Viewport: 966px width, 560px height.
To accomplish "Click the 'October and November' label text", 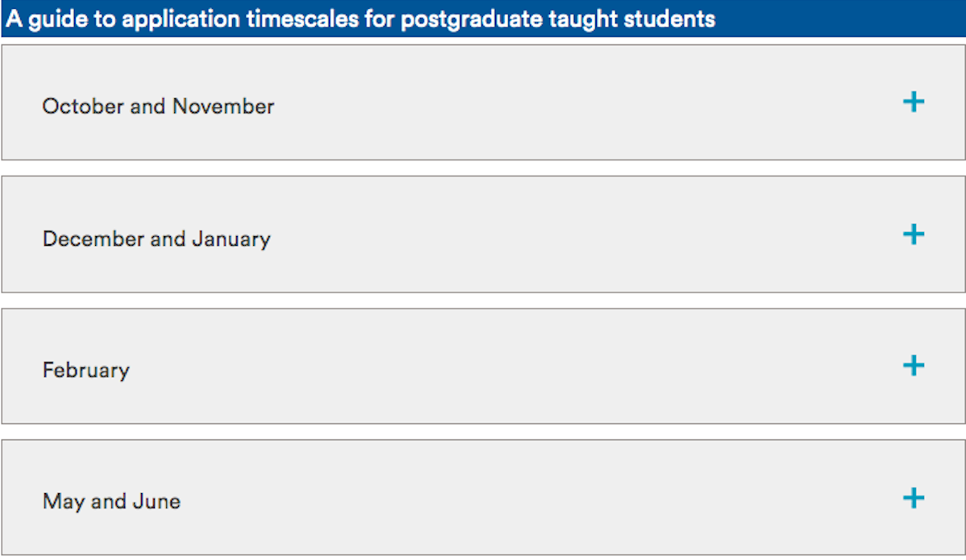I will pyautogui.click(x=158, y=106).
